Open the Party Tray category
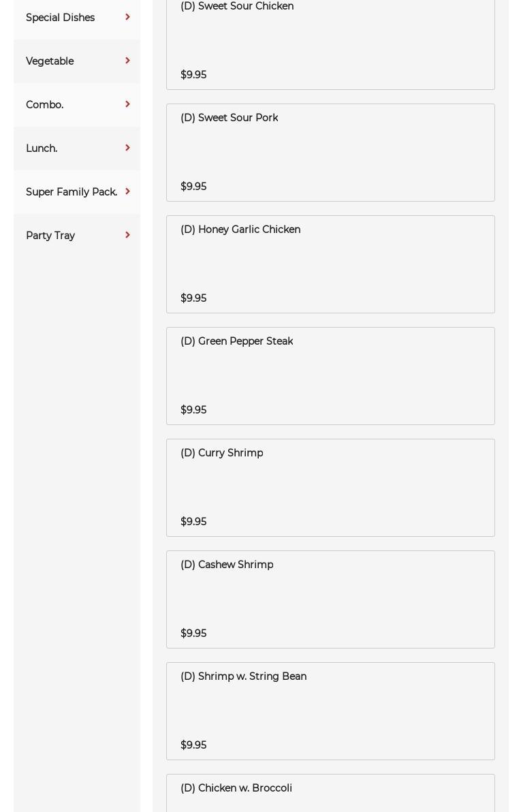This screenshot has width=521, height=812. pos(50,236)
